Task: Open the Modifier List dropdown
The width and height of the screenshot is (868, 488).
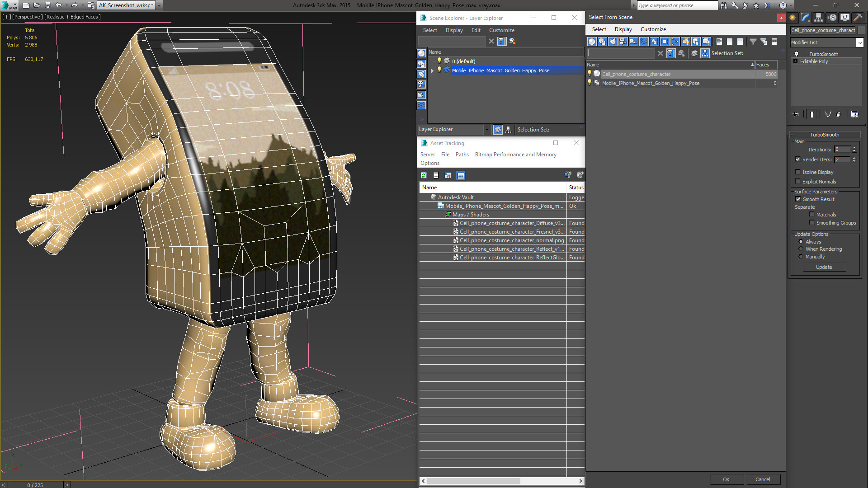Action: (x=859, y=42)
